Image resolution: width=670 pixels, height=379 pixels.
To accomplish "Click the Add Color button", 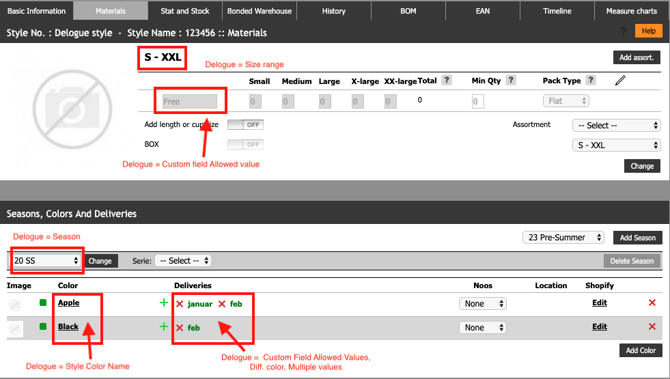I will coord(641,350).
